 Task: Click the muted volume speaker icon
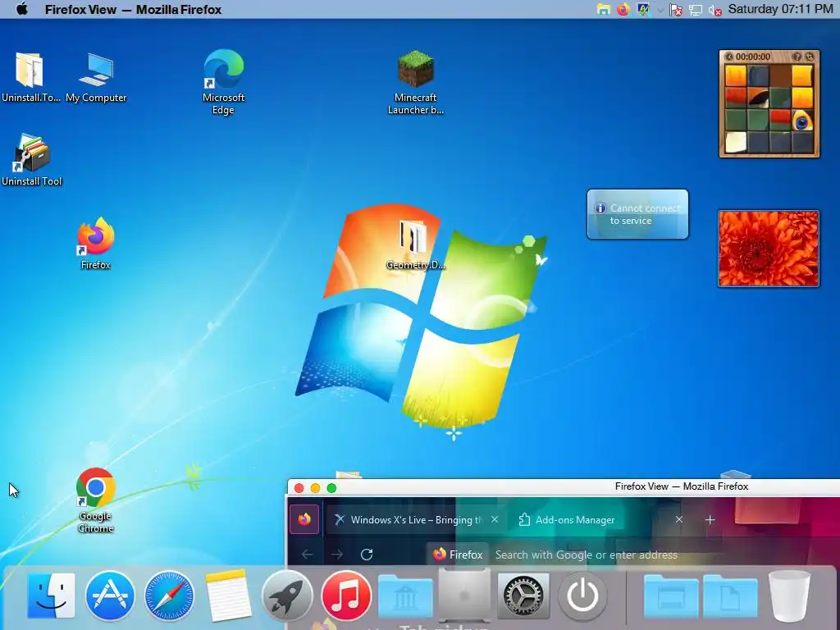click(715, 10)
